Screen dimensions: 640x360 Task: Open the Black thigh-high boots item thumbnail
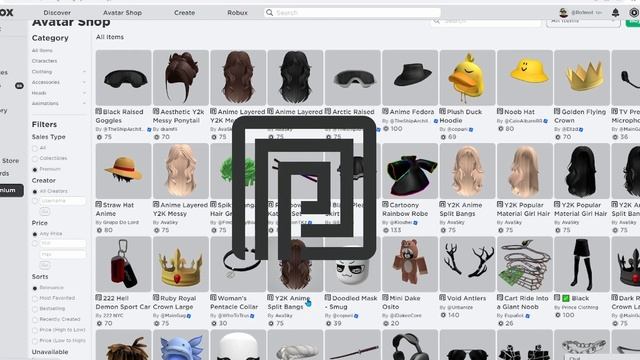(582, 264)
